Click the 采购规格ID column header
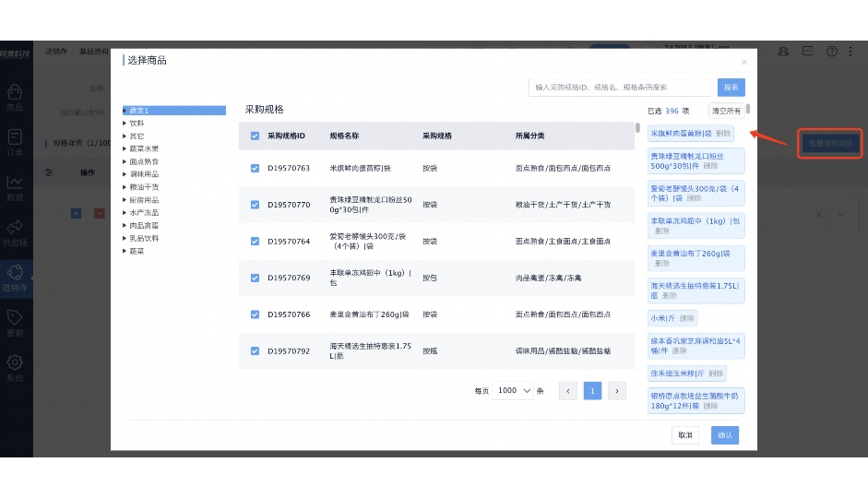This screenshot has height=498, width=868. tap(286, 136)
